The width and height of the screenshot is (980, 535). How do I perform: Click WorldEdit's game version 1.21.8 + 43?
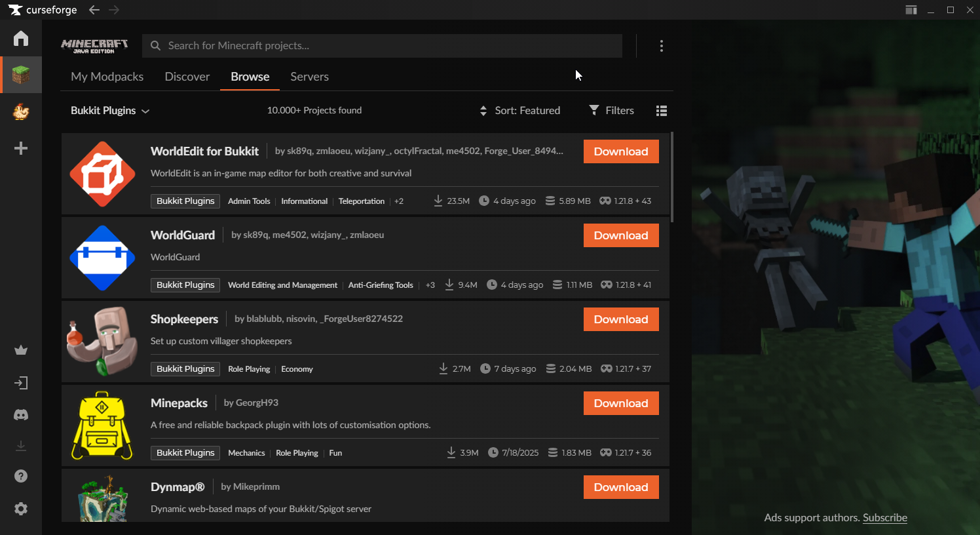626,201
